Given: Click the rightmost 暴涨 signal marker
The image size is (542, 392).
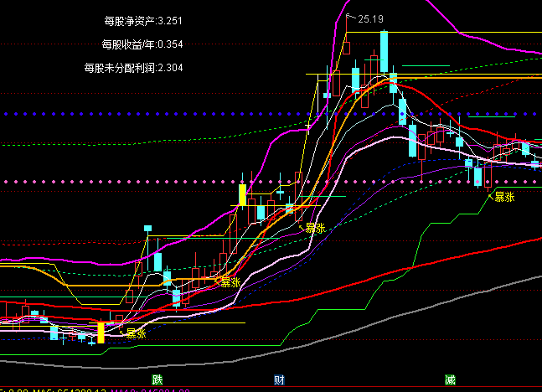Looking at the screenshot, I should (x=504, y=197).
